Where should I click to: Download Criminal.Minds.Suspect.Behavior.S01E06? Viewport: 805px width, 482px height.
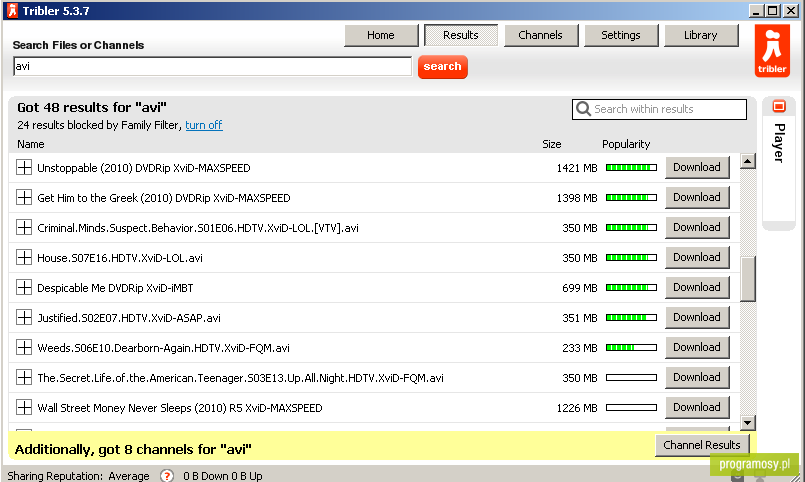tap(697, 227)
